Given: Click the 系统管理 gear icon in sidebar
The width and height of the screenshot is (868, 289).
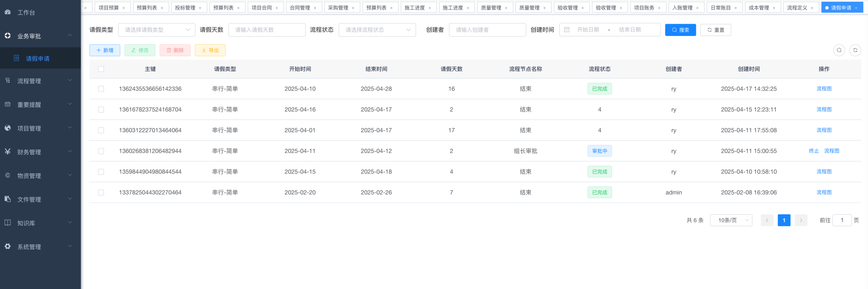Looking at the screenshot, I should point(8,247).
